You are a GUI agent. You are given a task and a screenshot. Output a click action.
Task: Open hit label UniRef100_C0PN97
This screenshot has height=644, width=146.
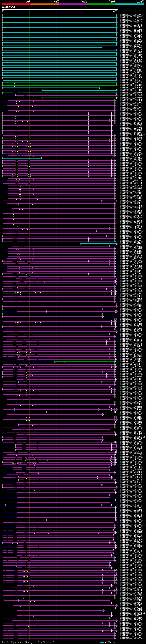(131, 98)
